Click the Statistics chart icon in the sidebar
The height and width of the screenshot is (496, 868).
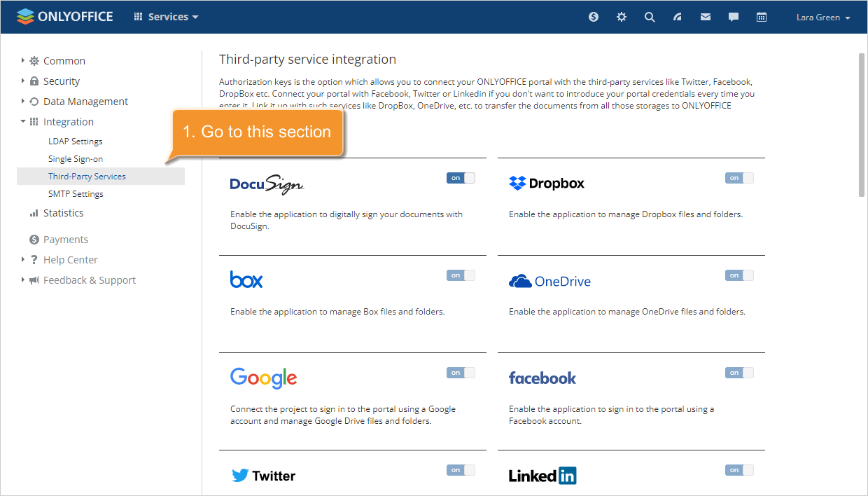pos(34,213)
